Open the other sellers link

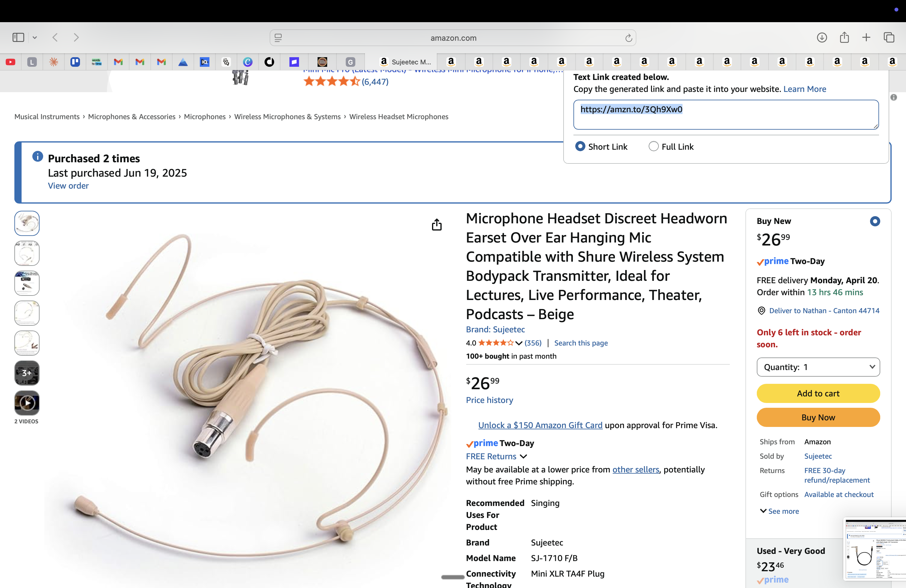coord(635,469)
